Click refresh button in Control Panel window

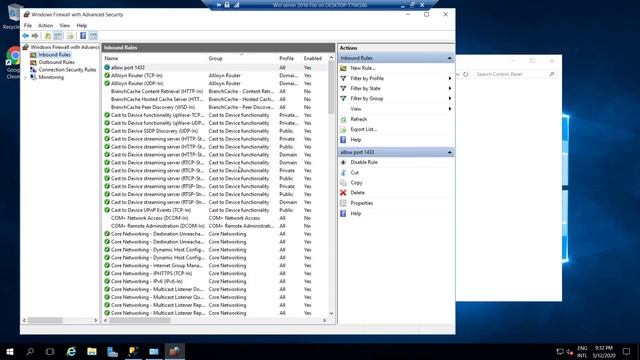[466, 74]
